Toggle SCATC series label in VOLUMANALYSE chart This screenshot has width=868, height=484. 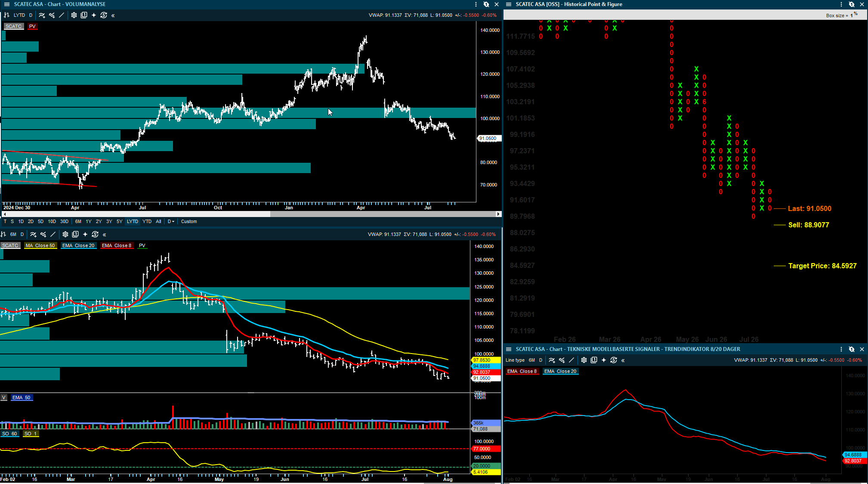[x=13, y=26]
